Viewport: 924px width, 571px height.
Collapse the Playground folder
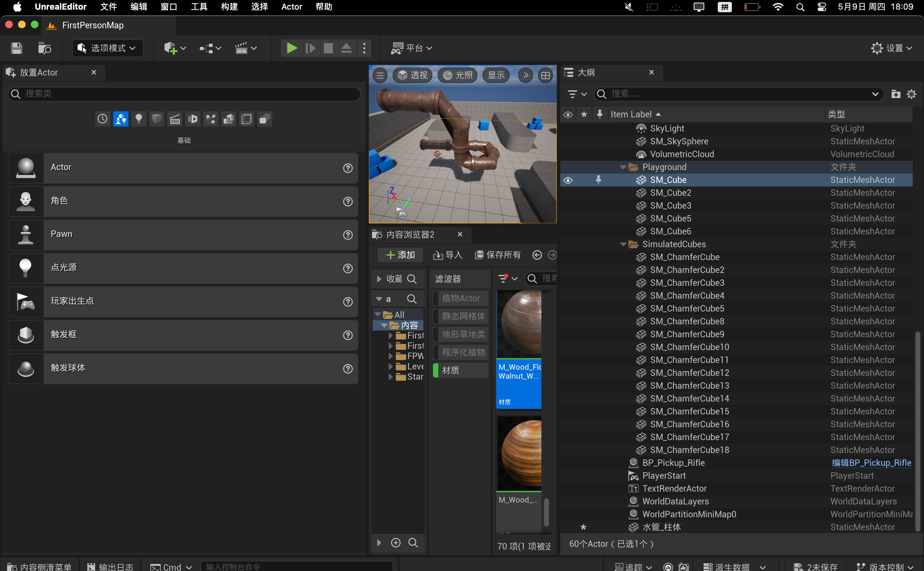[623, 167]
